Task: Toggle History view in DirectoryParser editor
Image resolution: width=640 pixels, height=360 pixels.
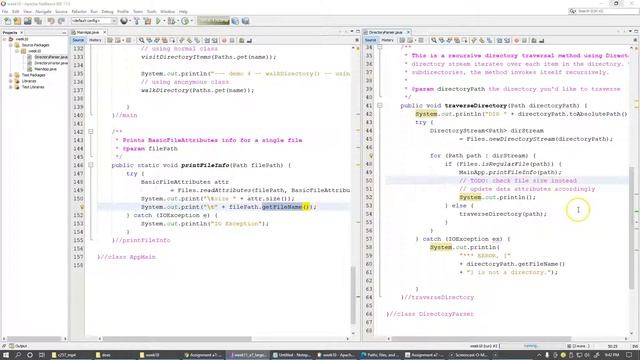Action: point(387,40)
